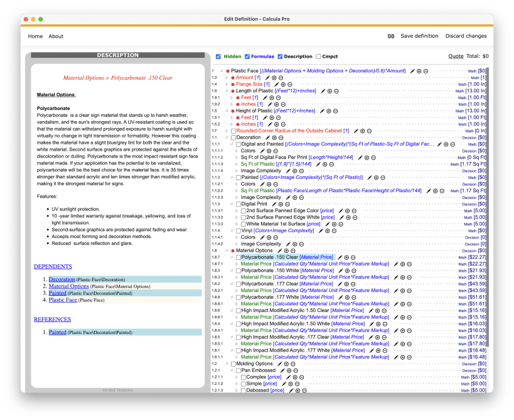
Task: Toggle the Hidden checkbox
Action: coord(218,57)
